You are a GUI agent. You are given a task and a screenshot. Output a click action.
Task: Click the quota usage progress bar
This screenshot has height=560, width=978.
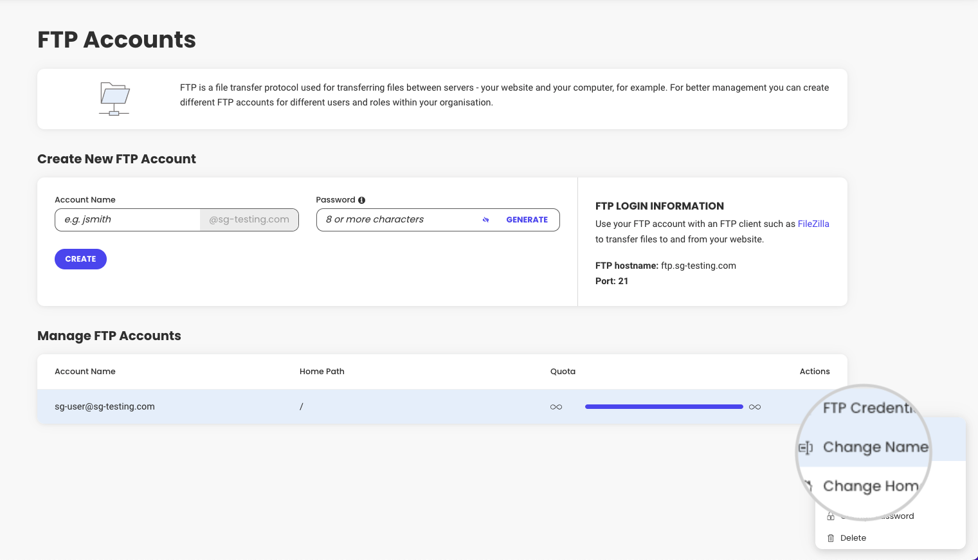[664, 407]
